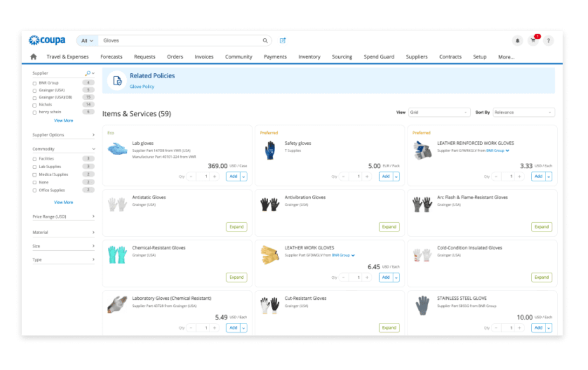This screenshot has height=370, width=588.
Task: Open the View Grid dropdown
Action: (x=439, y=112)
